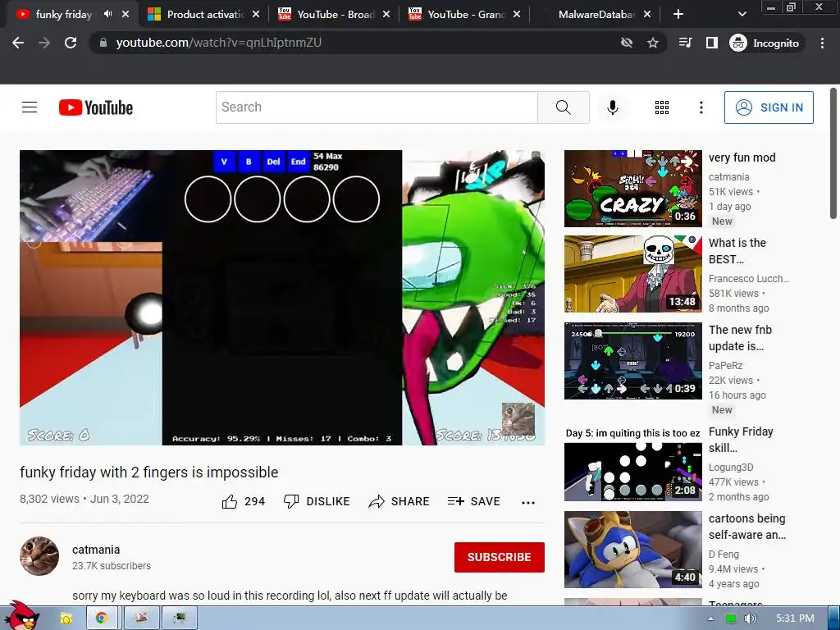Open the volume speaker tray icon
840x630 pixels.
point(750,619)
